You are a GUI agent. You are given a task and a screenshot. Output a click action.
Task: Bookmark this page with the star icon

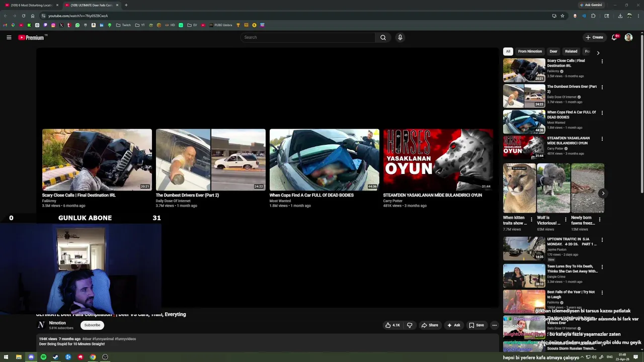pyautogui.click(x=562, y=16)
